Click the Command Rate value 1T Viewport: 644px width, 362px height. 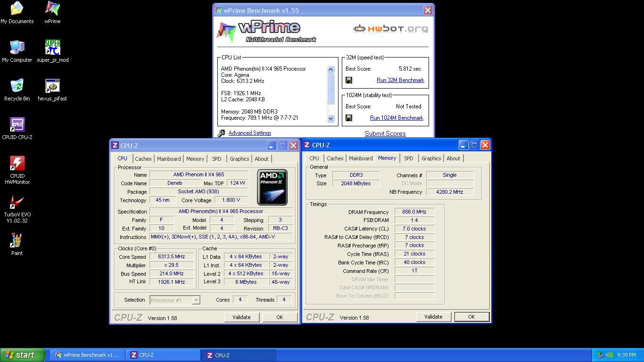click(x=414, y=271)
